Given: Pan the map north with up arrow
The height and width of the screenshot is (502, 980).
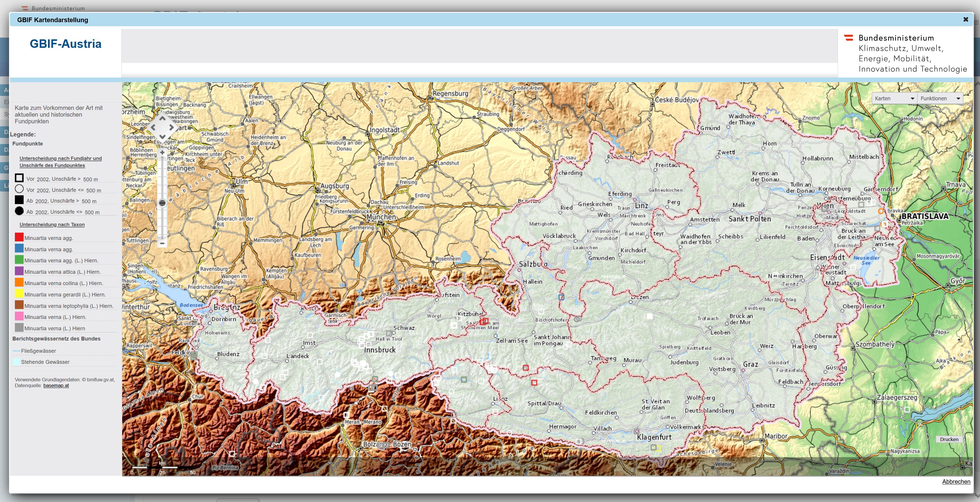Looking at the screenshot, I should [x=162, y=118].
